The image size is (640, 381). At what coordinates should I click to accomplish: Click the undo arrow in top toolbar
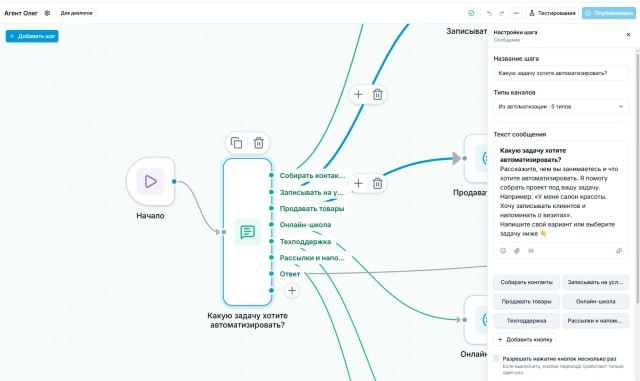[x=489, y=13]
